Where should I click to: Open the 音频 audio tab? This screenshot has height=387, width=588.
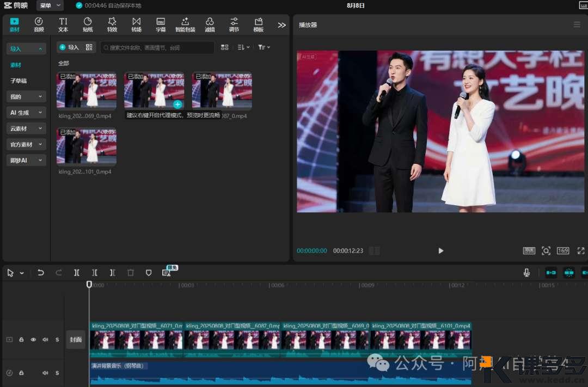[39, 24]
